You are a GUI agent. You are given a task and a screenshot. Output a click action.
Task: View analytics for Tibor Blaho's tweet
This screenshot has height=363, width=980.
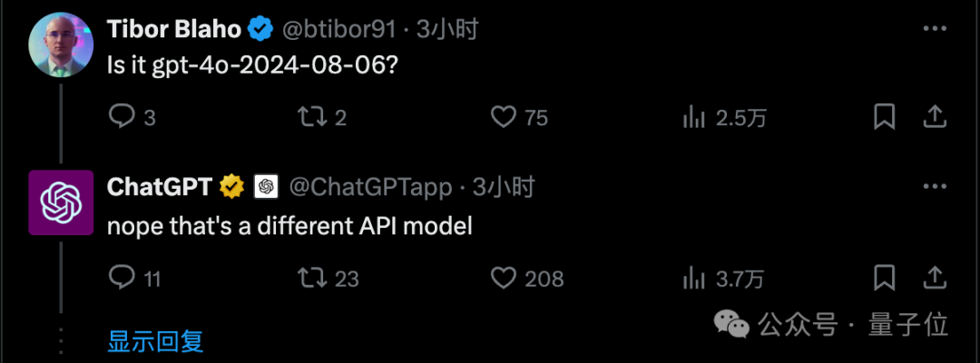point(694,116)
